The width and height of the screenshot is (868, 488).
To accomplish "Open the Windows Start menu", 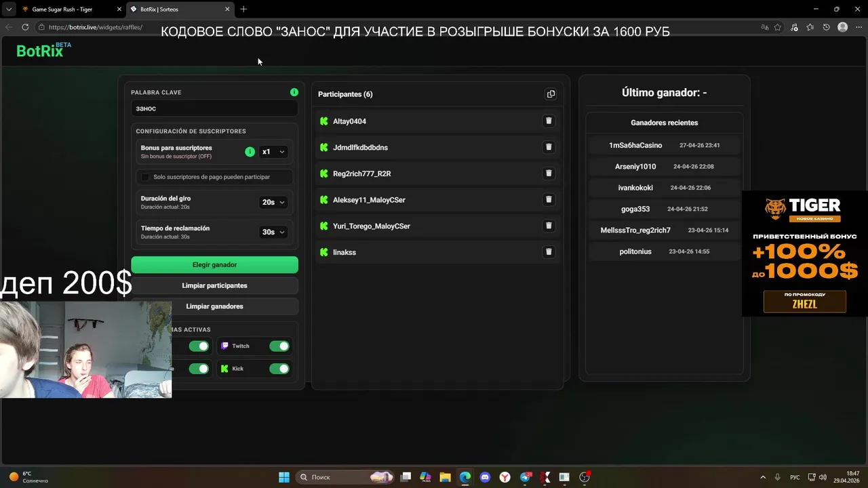I will coord(284,477).
